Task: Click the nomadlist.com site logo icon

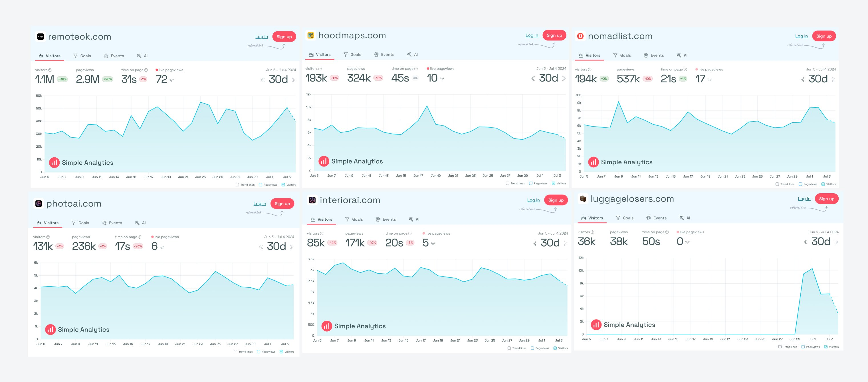Action: (x=580, y=36)
